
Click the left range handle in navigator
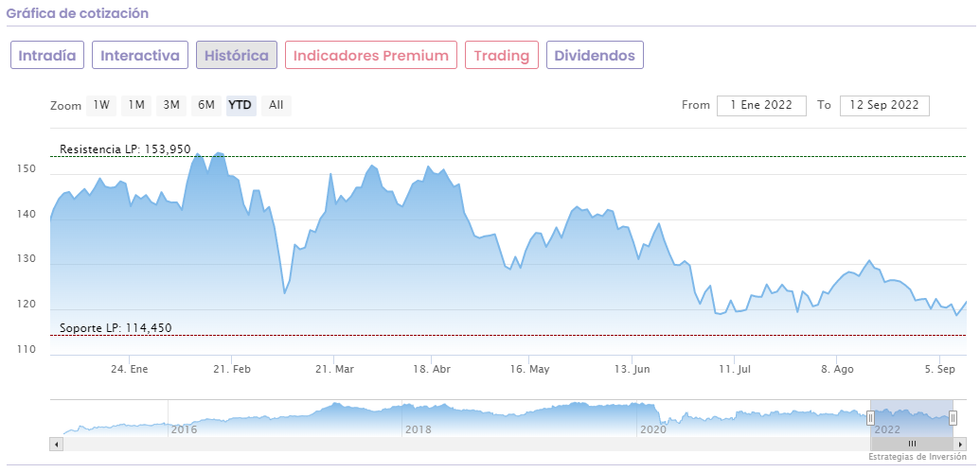871,418
